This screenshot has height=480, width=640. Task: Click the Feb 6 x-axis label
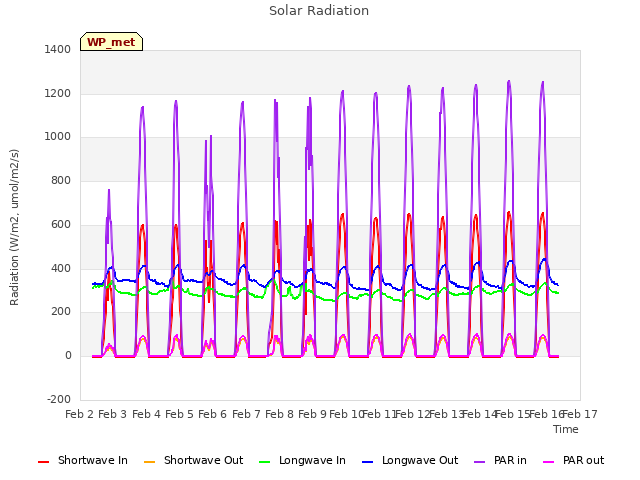pyautogui.click(x=212, y=414)
